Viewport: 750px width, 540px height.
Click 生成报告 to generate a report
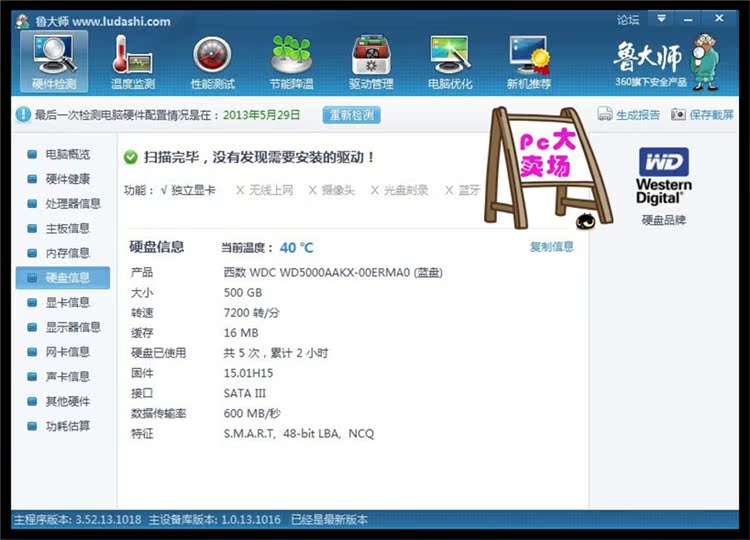[630, 115]
